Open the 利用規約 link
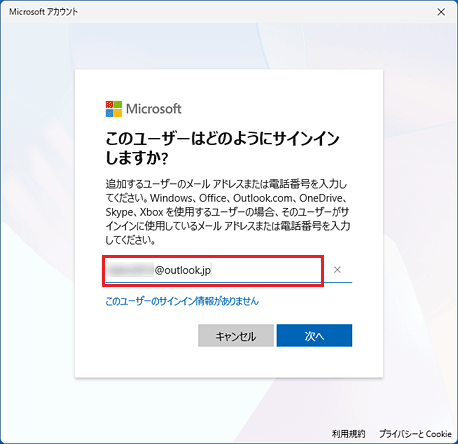 pos(348,434)
